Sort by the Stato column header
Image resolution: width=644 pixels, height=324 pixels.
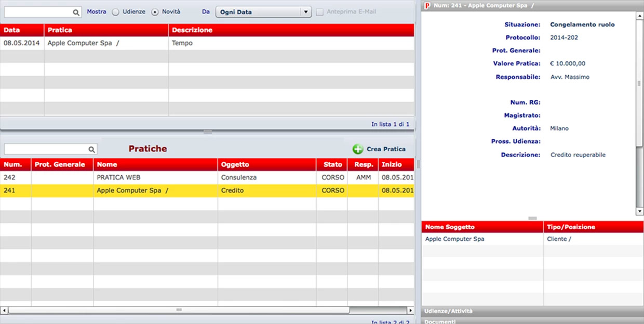[x=332, y=164]
